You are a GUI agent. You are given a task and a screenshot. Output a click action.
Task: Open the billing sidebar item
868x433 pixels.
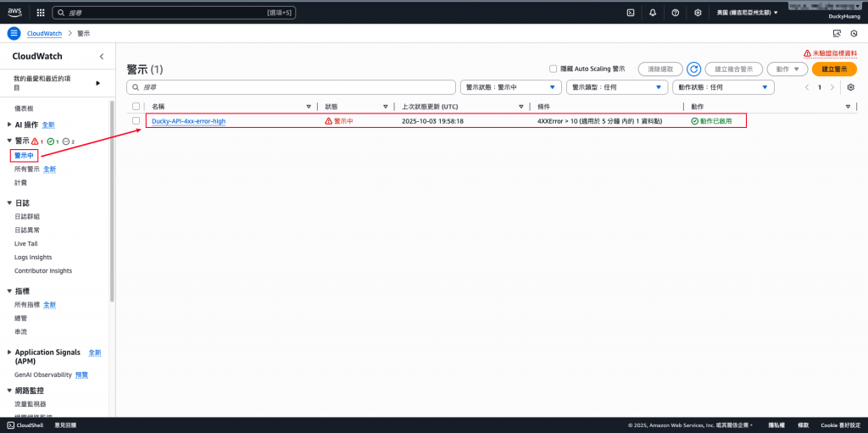pyautogui.click(x=20, y=182)
